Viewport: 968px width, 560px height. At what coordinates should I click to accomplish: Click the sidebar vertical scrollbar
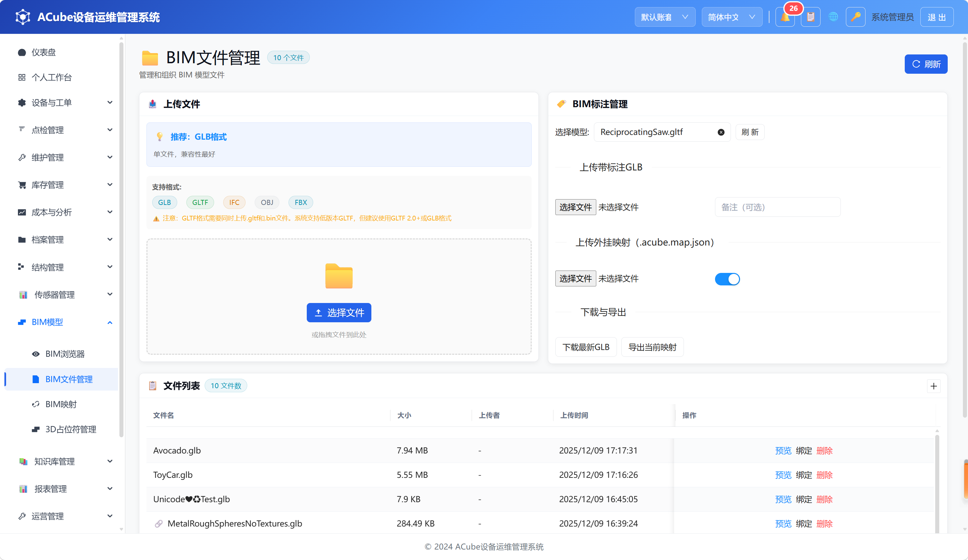[x=121, y=240]
